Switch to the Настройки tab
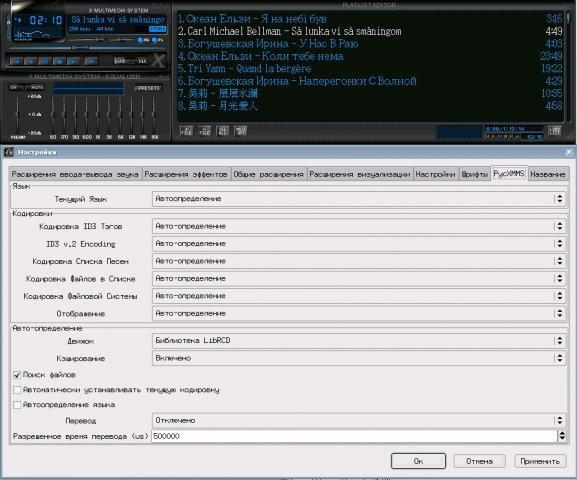577x480 pixels. click(435, 174)
